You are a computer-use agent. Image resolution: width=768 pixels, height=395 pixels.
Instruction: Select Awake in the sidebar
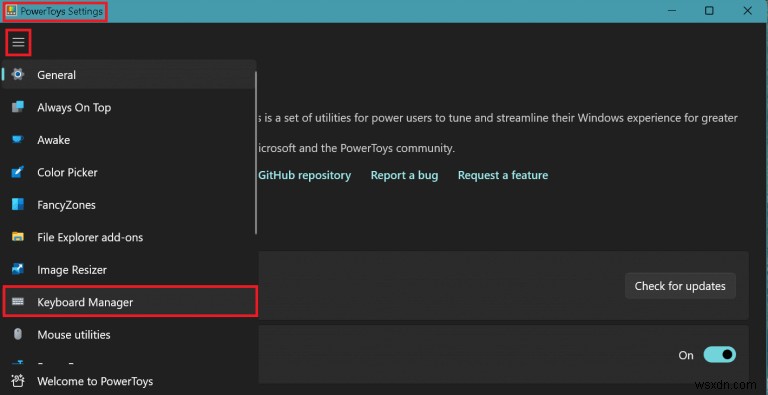coord(129,140)
